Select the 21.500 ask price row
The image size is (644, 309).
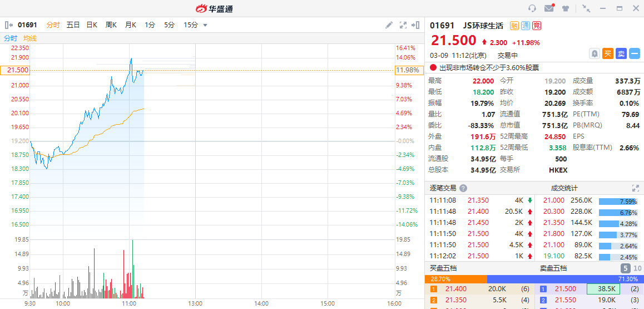coord(589,289)
